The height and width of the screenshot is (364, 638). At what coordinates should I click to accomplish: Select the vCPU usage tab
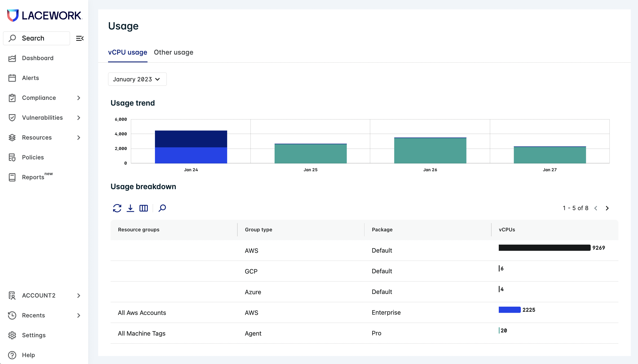[127, 52]
